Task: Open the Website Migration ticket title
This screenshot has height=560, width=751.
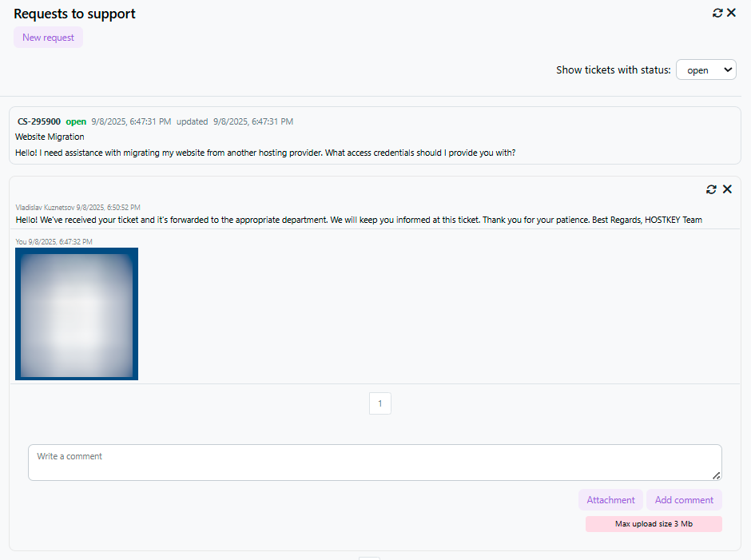Action: pos(50,137)
